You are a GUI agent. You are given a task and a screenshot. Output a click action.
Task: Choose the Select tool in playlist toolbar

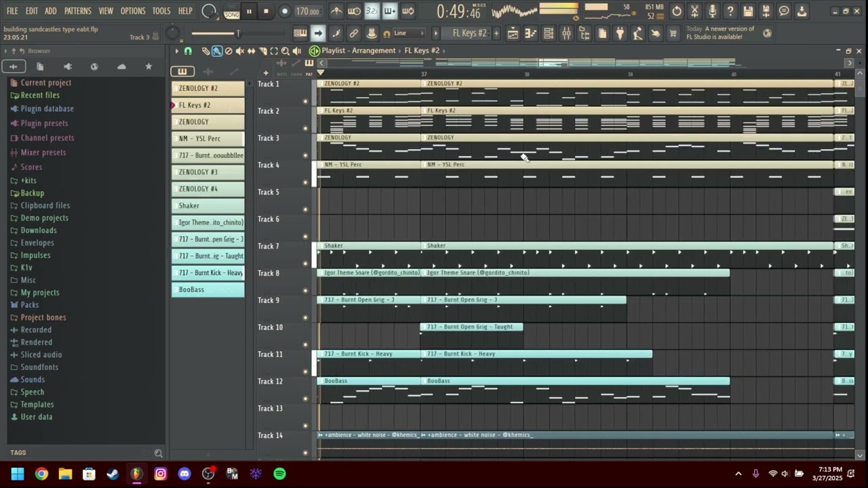point(274,51)
